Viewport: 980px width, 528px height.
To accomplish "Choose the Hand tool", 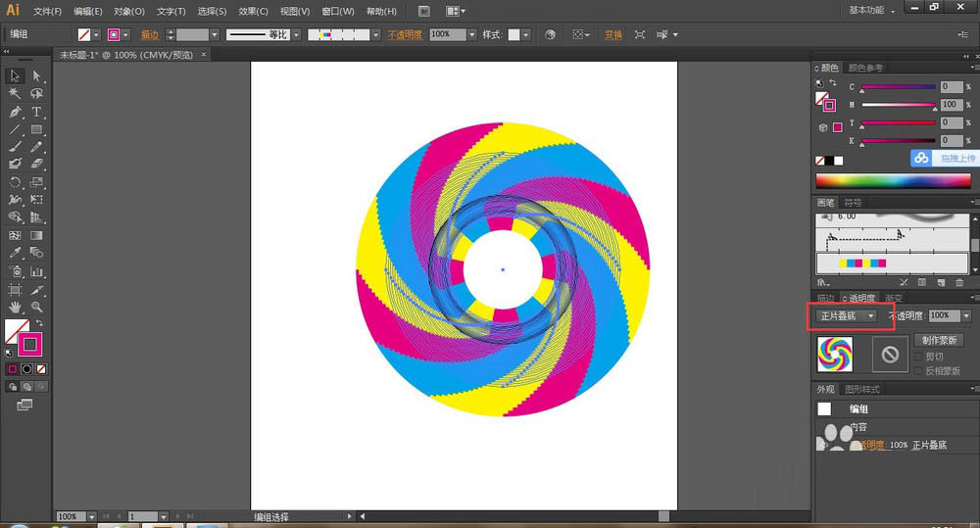I will click(x=16, y=307).
